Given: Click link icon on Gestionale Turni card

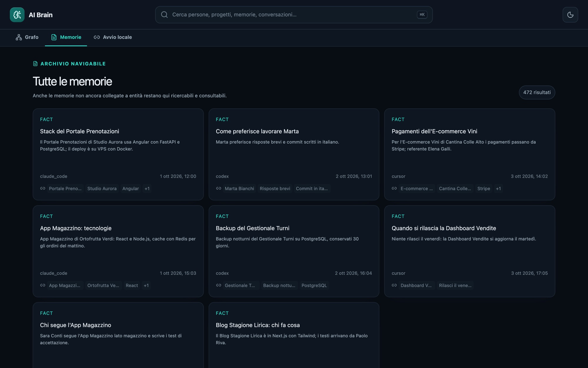Looking at the screenshot, I should coord(218,285).
